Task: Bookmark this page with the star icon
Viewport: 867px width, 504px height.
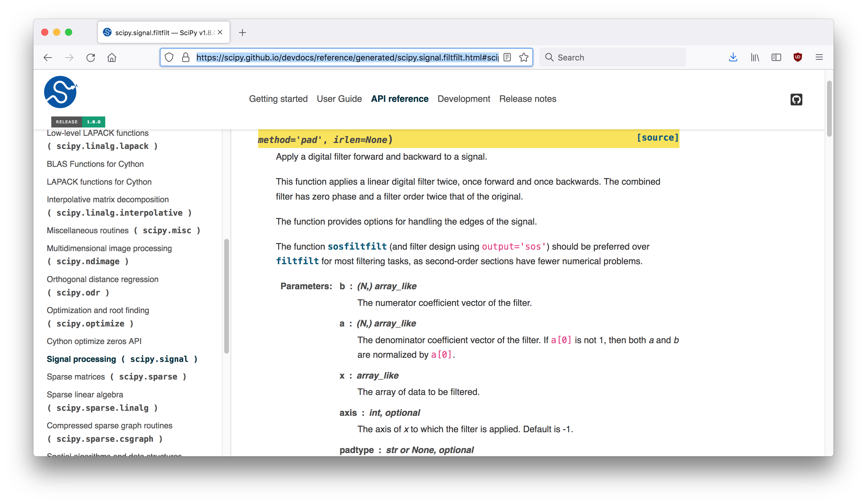Action: pyautogui.click(x=524, y=57)
